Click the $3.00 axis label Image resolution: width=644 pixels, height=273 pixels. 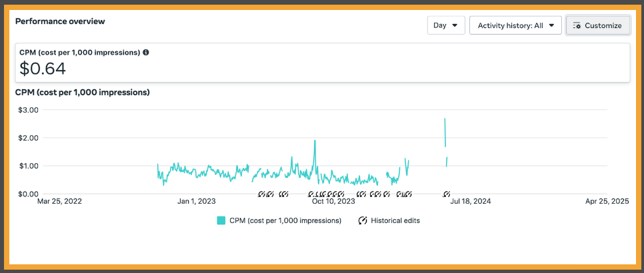pyautogui.click(x=29, y=110)
